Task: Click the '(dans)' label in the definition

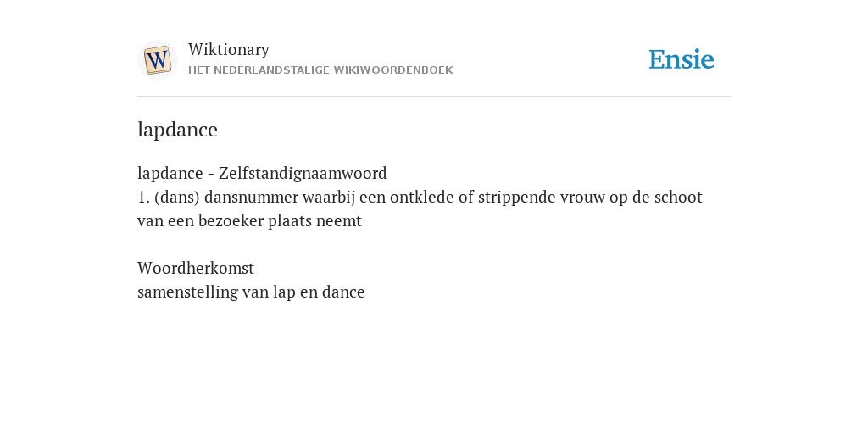Action: tap(177, 198)
